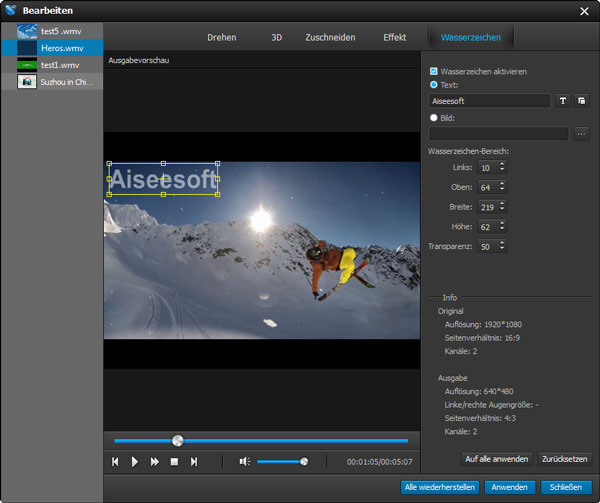
Task: Choose the Bild watermark radio option
Action: 433,117
